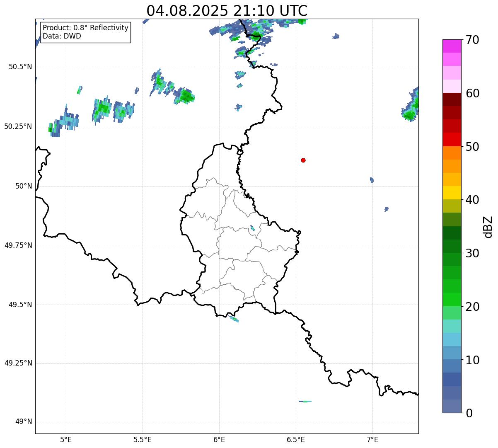
Task: Click the 49.75°N latitude label
Action: [18, 245]
